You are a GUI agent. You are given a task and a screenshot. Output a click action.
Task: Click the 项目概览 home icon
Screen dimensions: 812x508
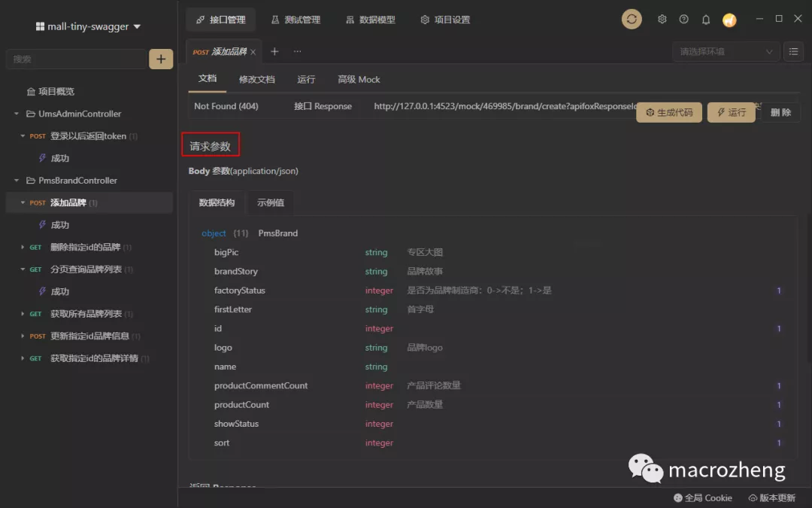[31, 92]
